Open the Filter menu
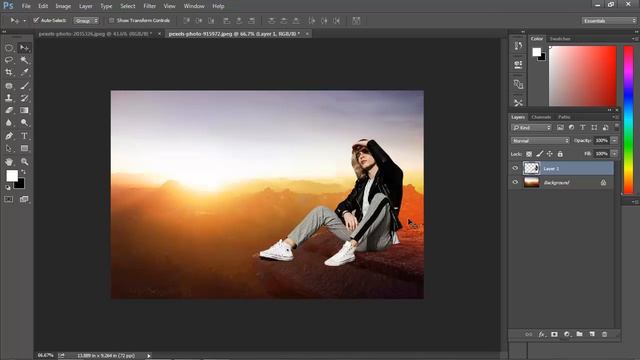This screenshot has height=360, width=640. pos(150,6)
